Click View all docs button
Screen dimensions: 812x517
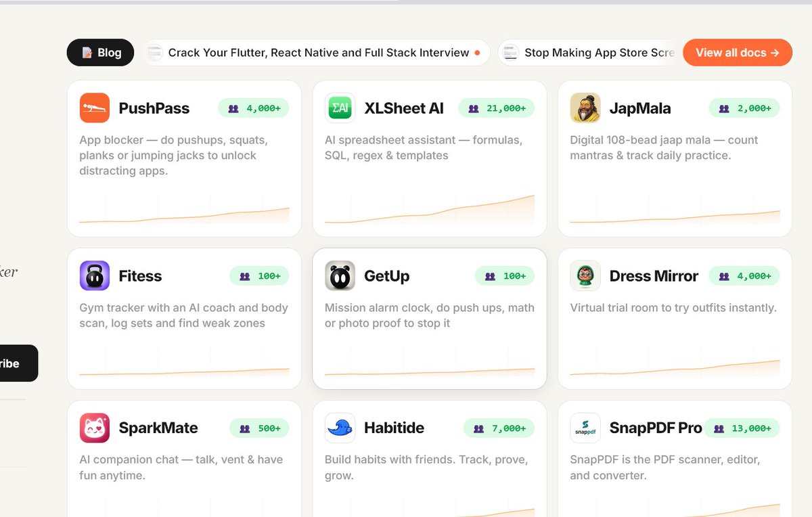click(x=738, y=52)
